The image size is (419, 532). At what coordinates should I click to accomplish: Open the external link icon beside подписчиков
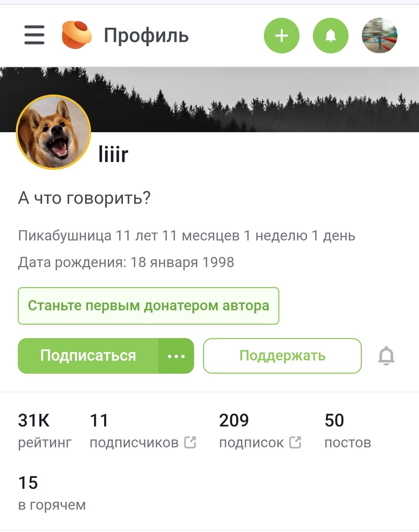[190, 443]
